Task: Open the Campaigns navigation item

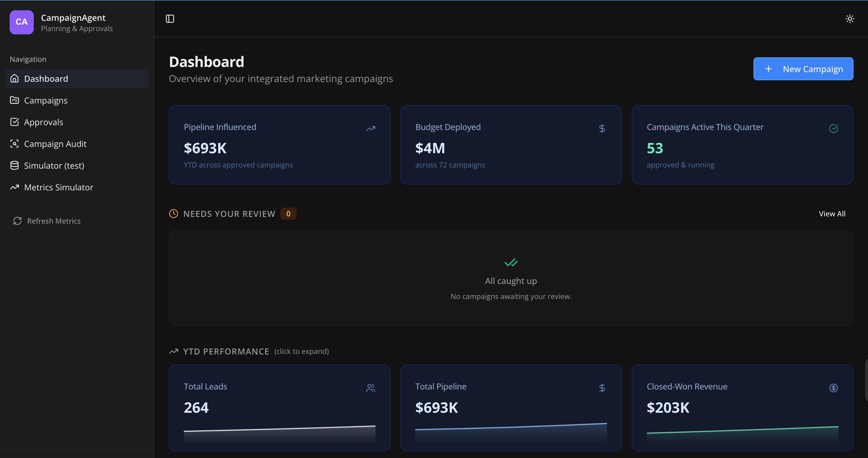Action: click(x=46, y=100)
